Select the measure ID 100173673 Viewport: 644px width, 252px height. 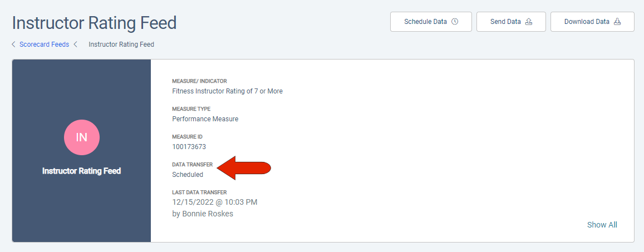pos(189,146)
